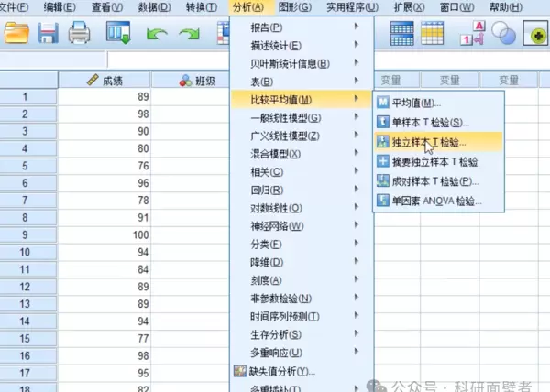550x392 pixels.
Task: Select 成对样本 T 检验 entry
Action: (434, 180)
